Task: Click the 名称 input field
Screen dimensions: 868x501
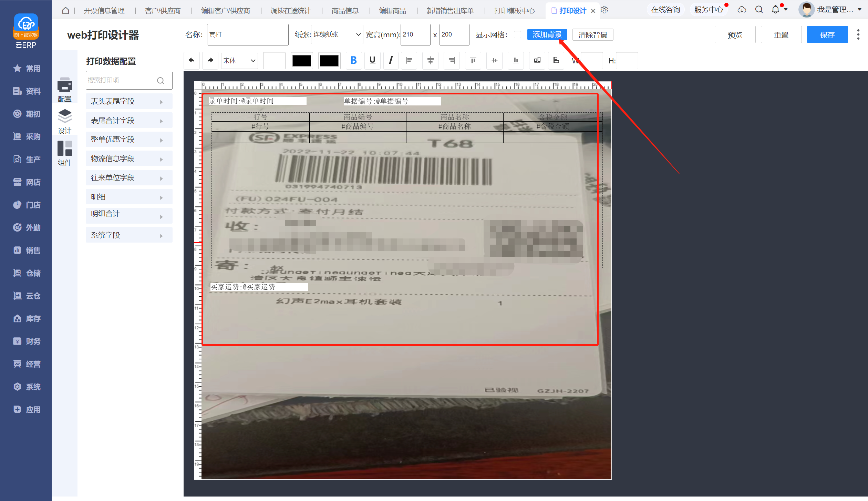Action: point(248,34)
